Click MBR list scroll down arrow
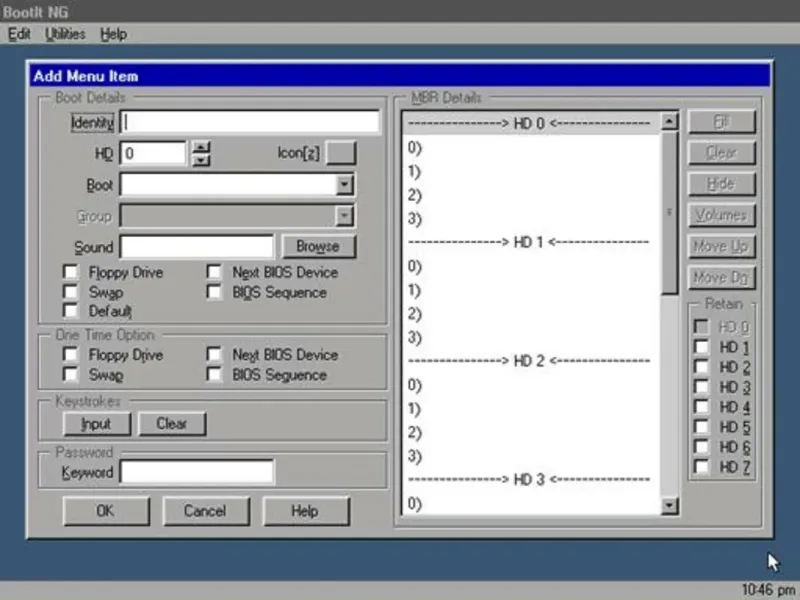Screen dimensions: 800x600 [x=669, y=506]
